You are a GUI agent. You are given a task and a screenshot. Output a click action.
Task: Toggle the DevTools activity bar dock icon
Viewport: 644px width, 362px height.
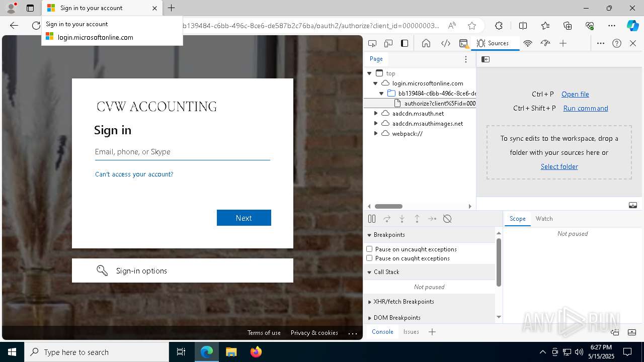point(405,43)
